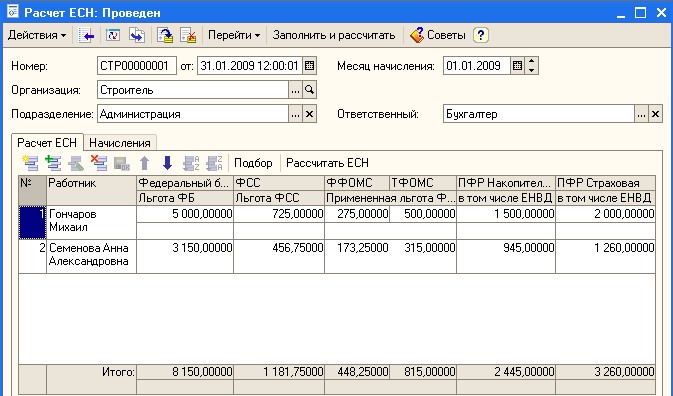Click ФФОМС value 275,00000
The image size is (673, 396).
357,214
